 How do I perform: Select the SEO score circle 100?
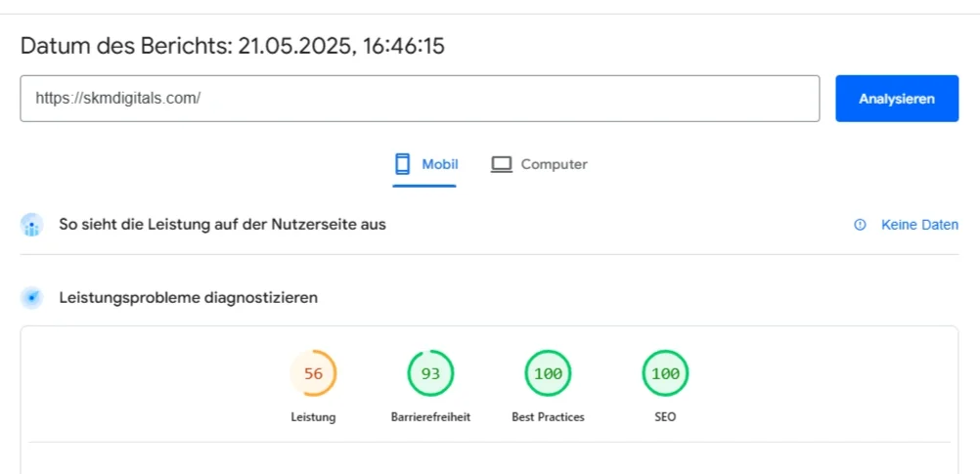click(x=665, y=373)
